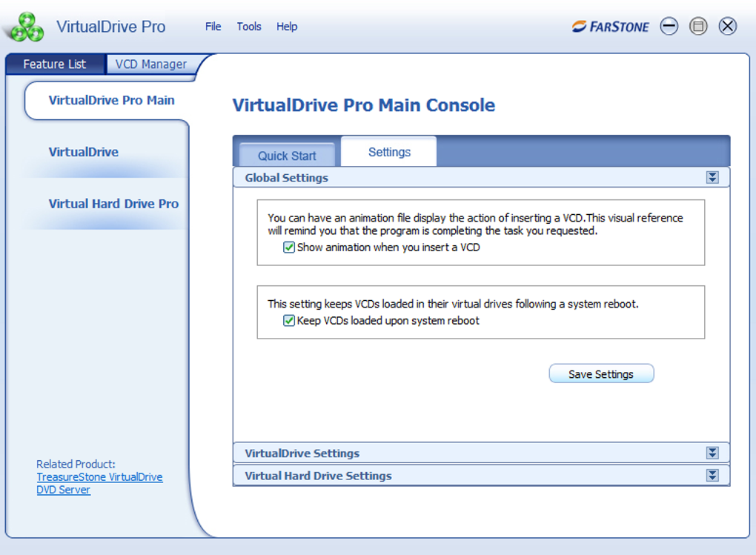756x555 pixels.
Task: Click the VirtualDrive Settings header text
Action: pyautogui.click(x=302, y=453)
